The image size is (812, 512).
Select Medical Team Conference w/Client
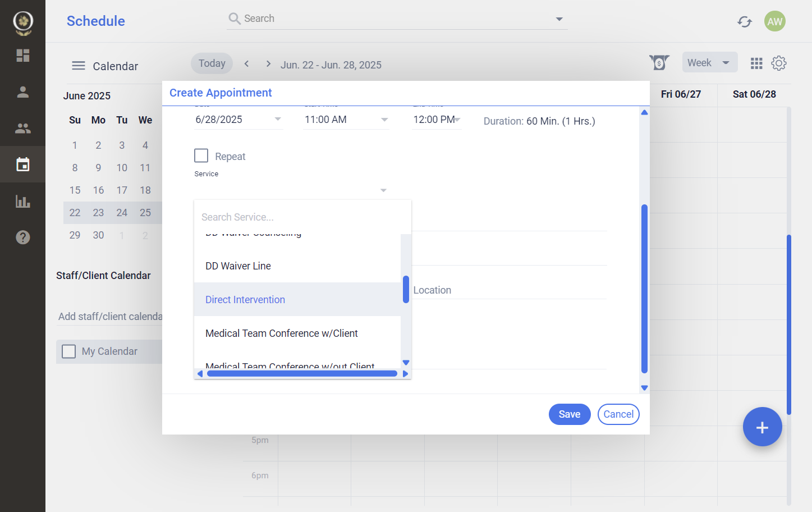pyautogui.click(x=297, y=333)
